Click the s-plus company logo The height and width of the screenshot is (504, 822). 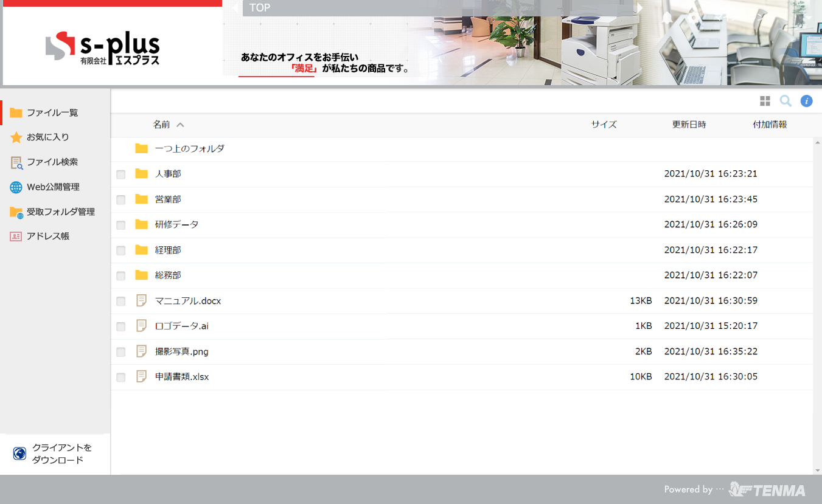coord(103,49)
